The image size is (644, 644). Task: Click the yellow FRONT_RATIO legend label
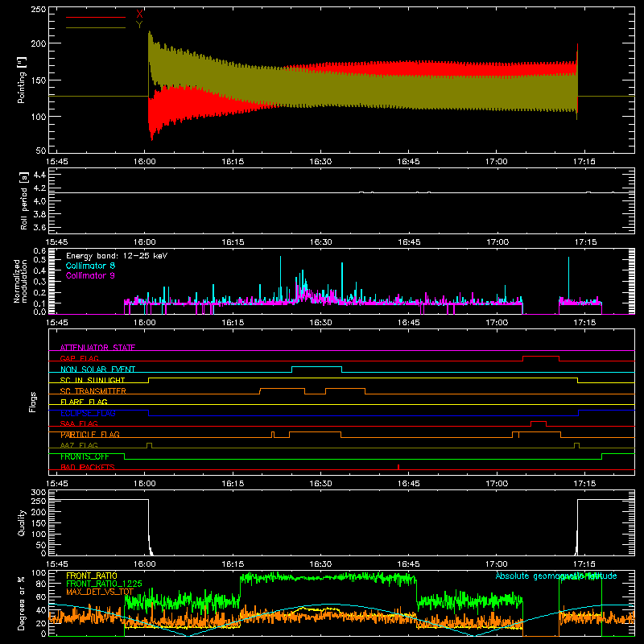[92, 576]
